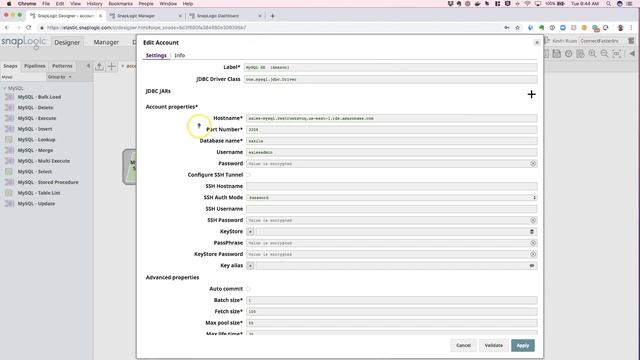
Task: Reload the page in Chrome
Action: 29,28
